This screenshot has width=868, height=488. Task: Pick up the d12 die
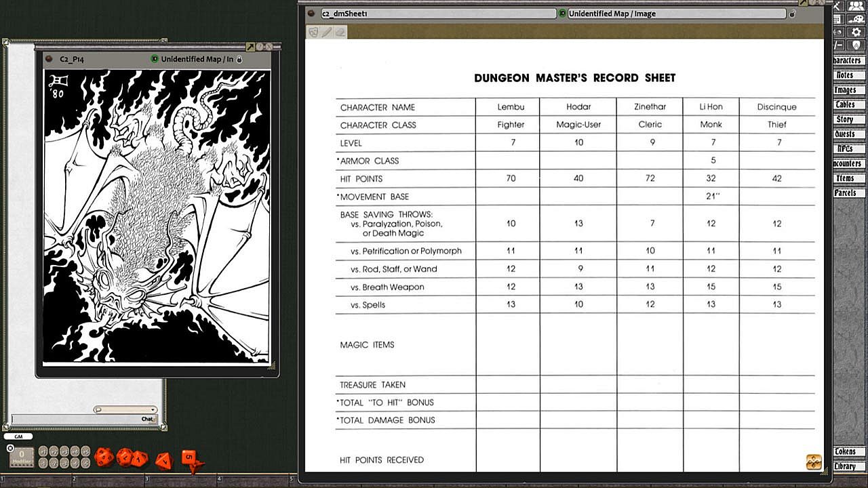coord(125,457)
